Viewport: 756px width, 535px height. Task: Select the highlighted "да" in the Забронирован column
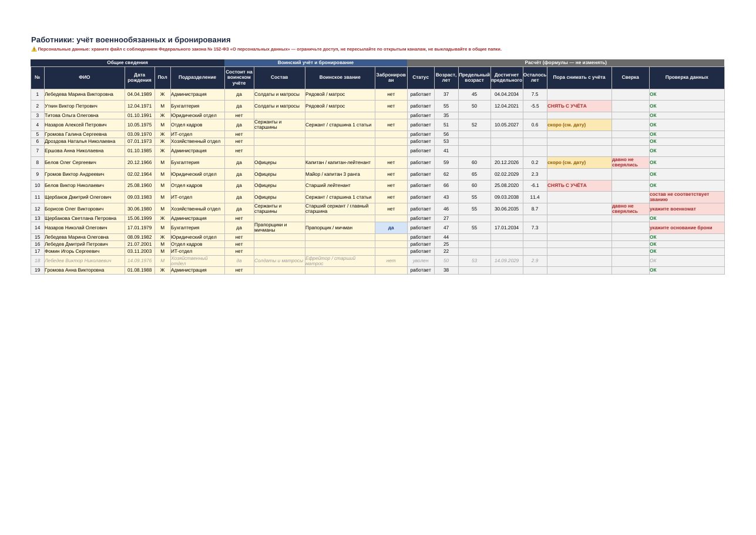tap(391, 228)
